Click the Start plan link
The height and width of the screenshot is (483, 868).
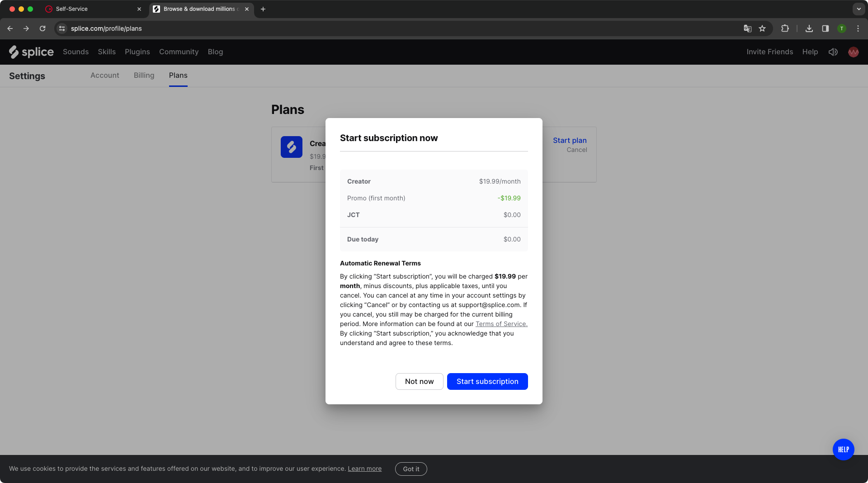click(570, 141)
